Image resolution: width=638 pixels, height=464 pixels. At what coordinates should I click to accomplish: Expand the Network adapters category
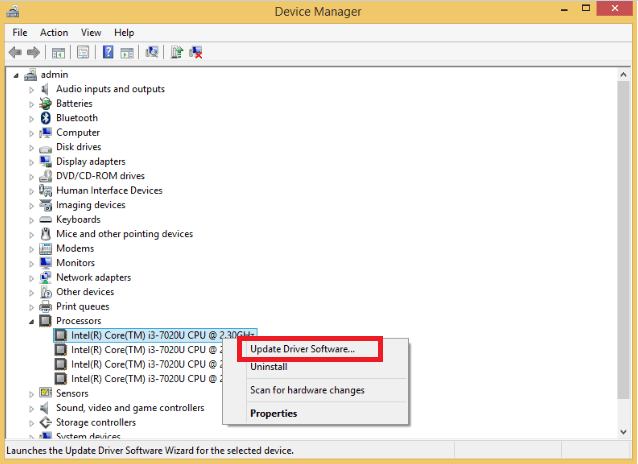click(x=31, y=278)
